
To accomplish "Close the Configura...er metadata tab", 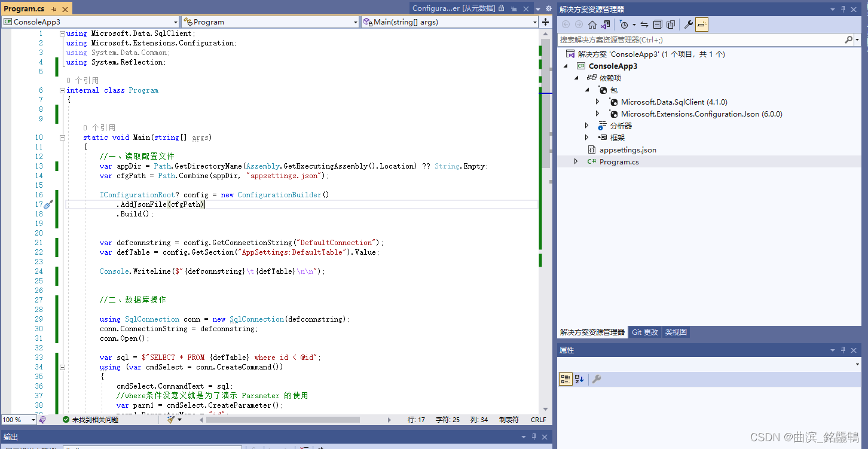I will click(526, 8).
